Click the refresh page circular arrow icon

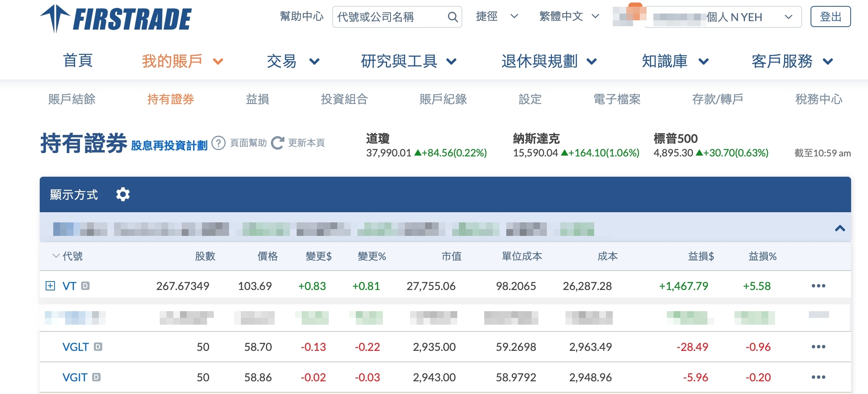pos(278,143)
